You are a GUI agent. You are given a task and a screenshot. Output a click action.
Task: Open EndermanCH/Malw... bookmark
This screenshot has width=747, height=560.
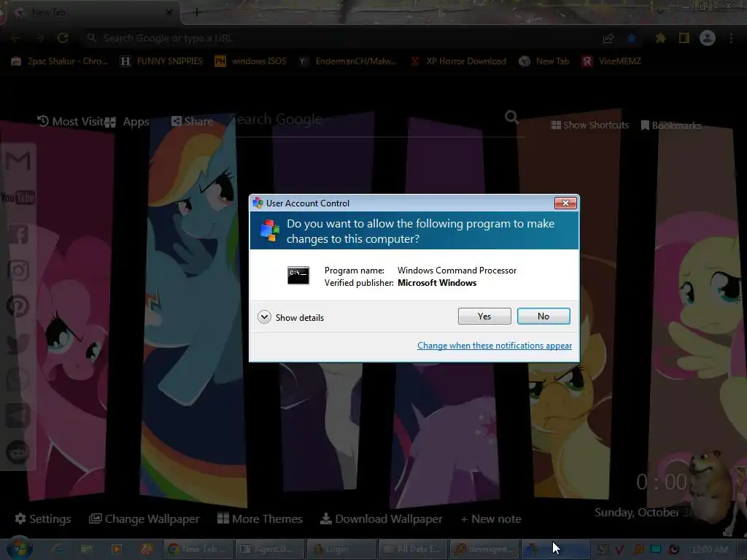[348, 61]
